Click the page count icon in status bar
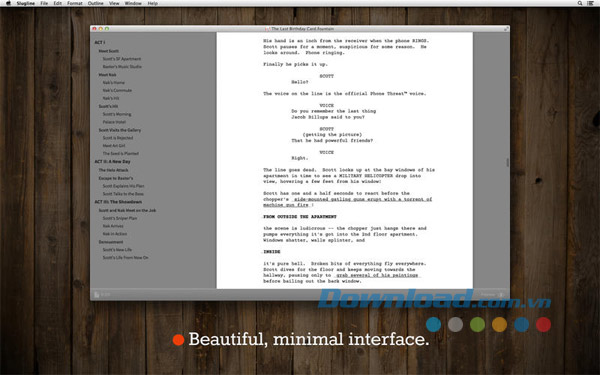This screenshot has width=600, height=375. point(97,294)
